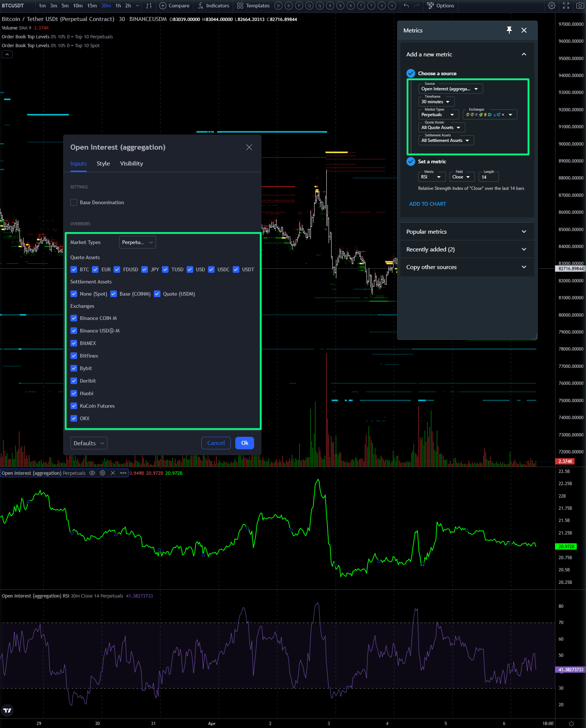Image resolution: width=586 pixels, height=728 pixels.
Task: Open settings gear in Open Interest legend
Action: pyautogui.click(x=103, y=473)
